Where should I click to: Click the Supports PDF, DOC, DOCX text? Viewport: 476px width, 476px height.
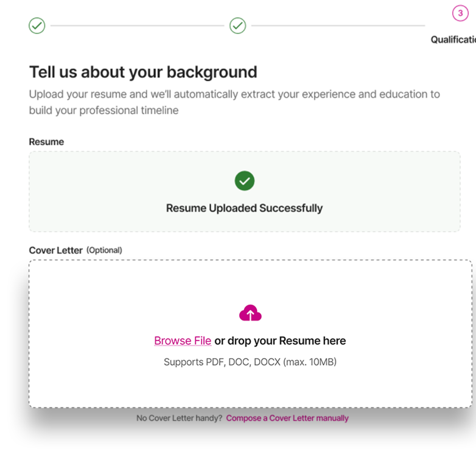[x=250, y=362]
